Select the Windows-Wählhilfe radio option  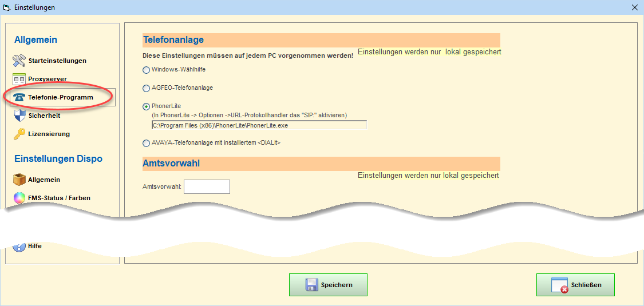[x=146, y=70]
